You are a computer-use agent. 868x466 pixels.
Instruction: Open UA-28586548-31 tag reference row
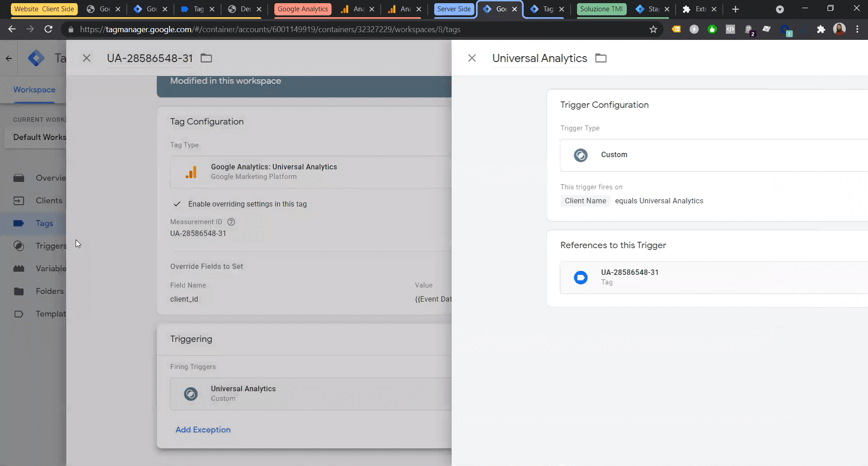(714, 277)
